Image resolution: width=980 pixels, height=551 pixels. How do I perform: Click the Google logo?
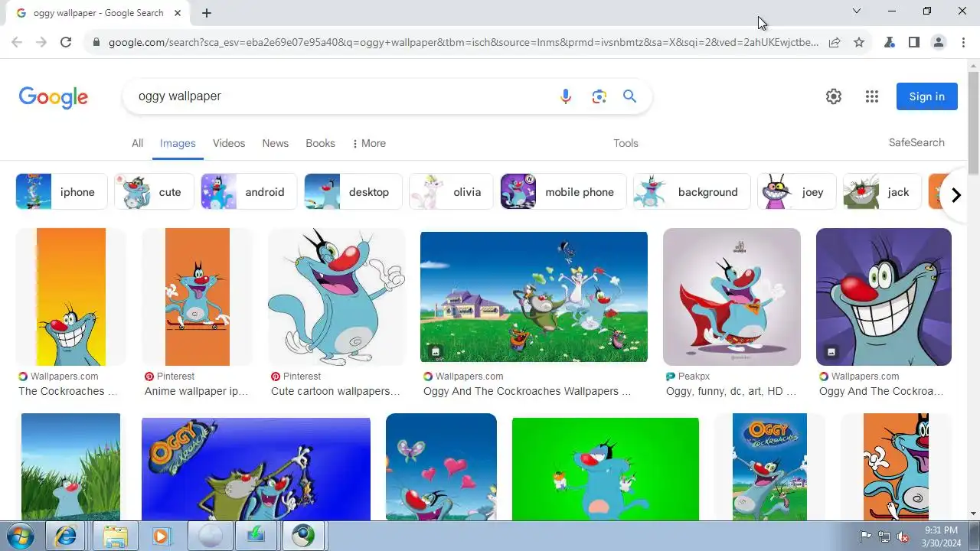coord(54,97)
